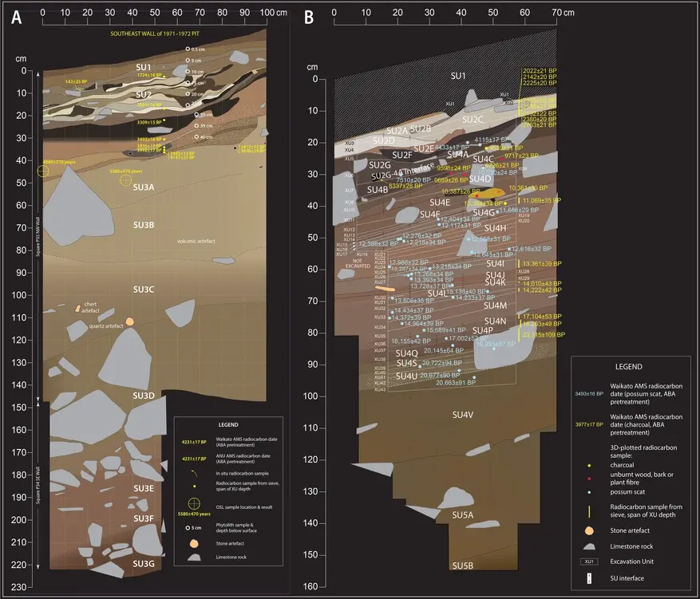Click the SU3C layer label
700x599 pixels.
point(144,290)
